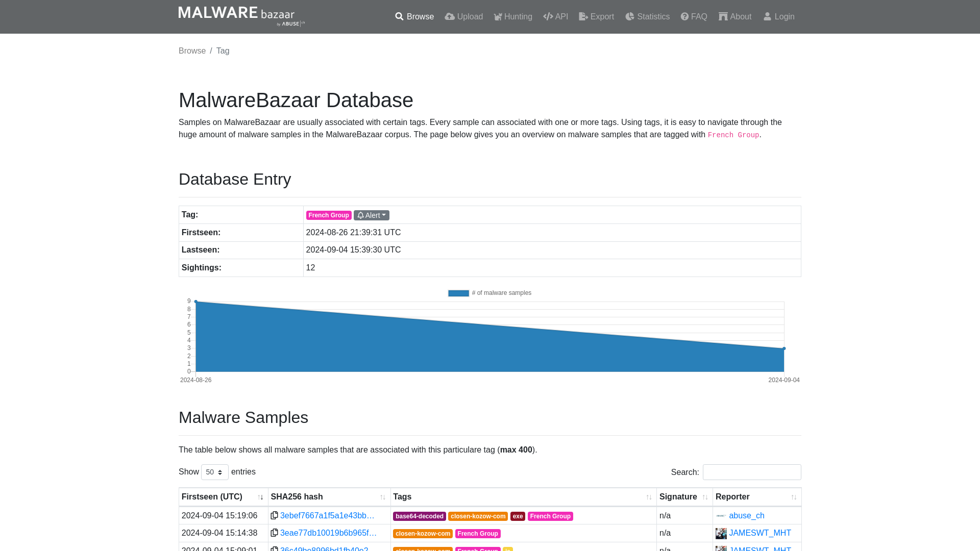This screenshot has width=980, height=551.
Task: Click French Group tag in 15:14:38 row
Action: pos(478,534)
